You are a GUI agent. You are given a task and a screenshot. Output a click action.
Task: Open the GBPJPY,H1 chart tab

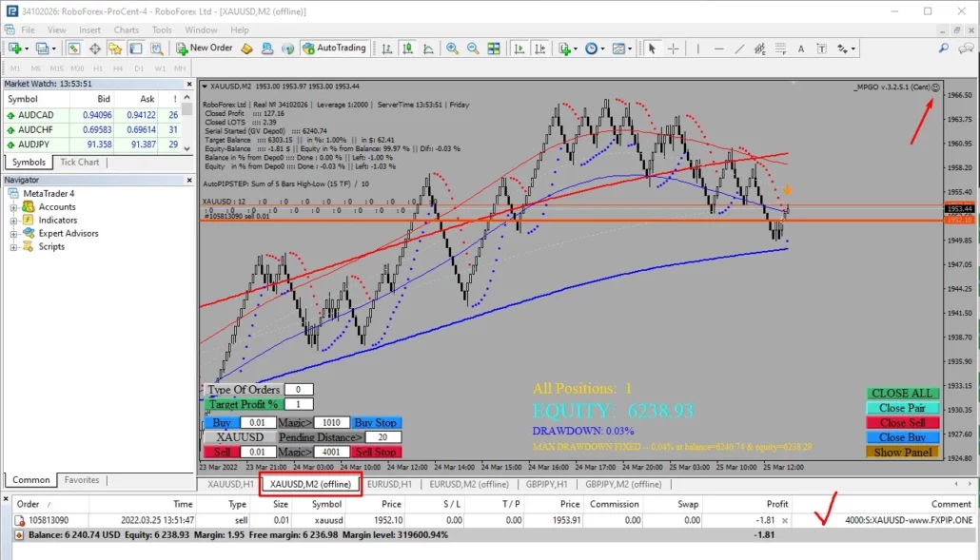(547, 485)
